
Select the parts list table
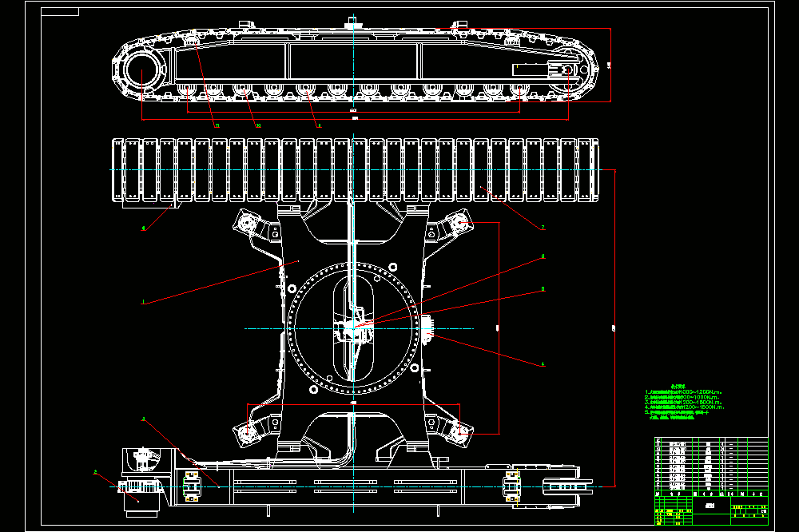pyautogui.click(x=711, y=466)
